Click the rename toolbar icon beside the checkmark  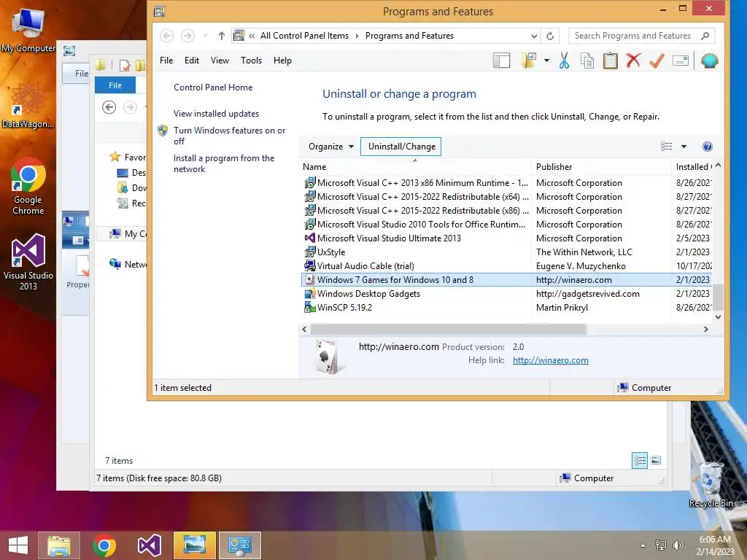[681, 61]
